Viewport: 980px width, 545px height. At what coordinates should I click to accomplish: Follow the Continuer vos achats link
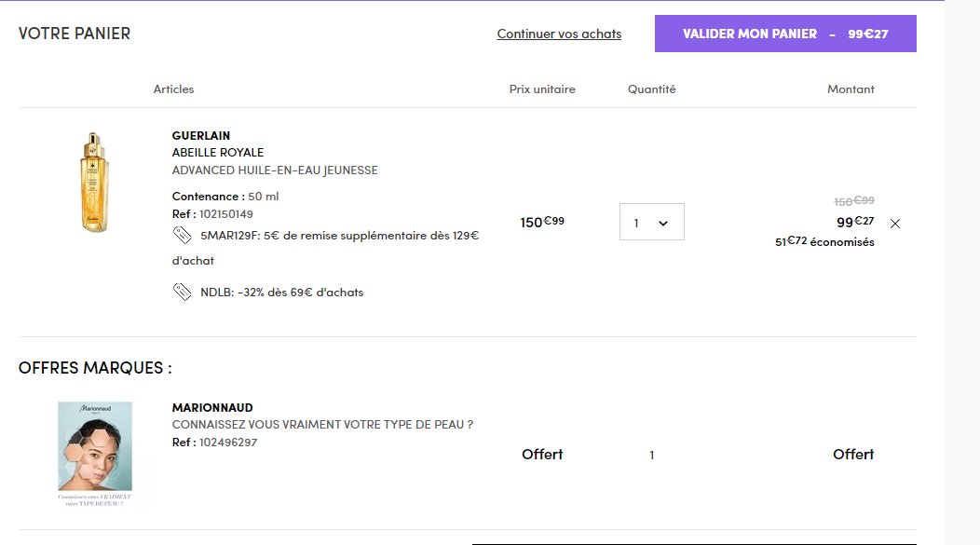pos(559,34)
